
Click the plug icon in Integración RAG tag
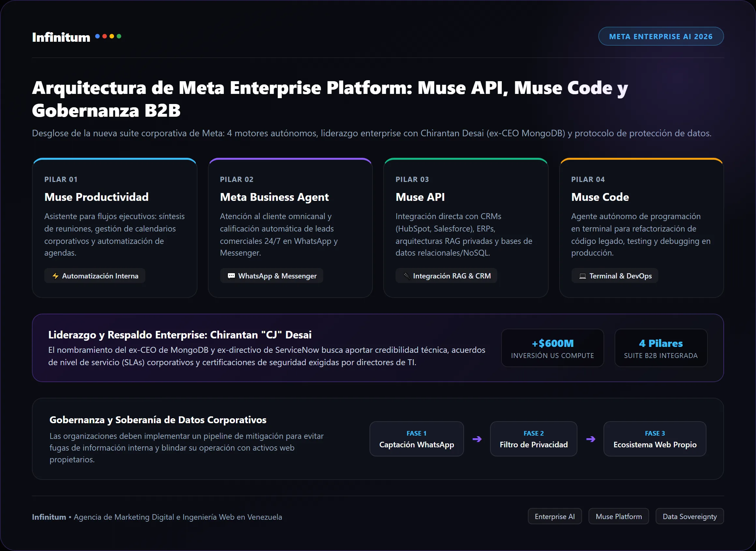coord(407,276)
